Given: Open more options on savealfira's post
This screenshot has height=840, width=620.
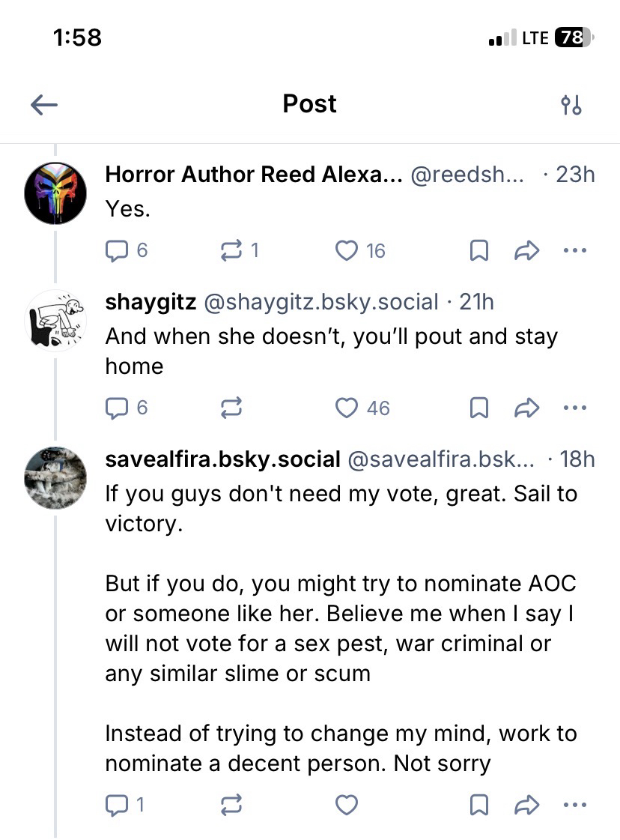Looking at the screenshot, I should pyautogui.click(x=574, y=805).
